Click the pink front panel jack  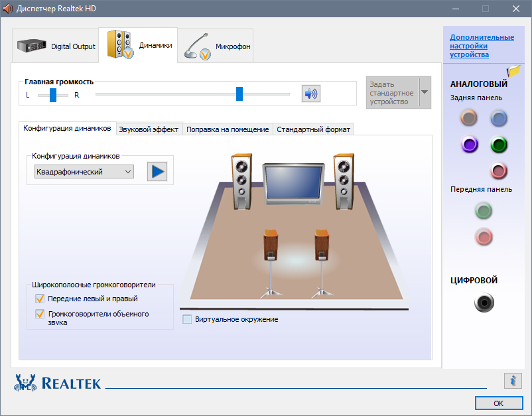coord(484,236)
